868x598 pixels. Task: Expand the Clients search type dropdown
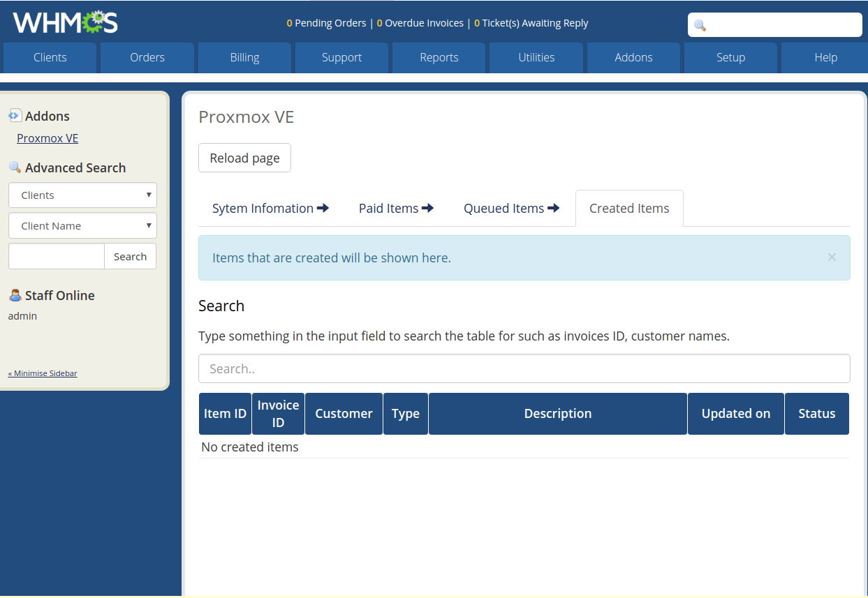pos(82,195)
